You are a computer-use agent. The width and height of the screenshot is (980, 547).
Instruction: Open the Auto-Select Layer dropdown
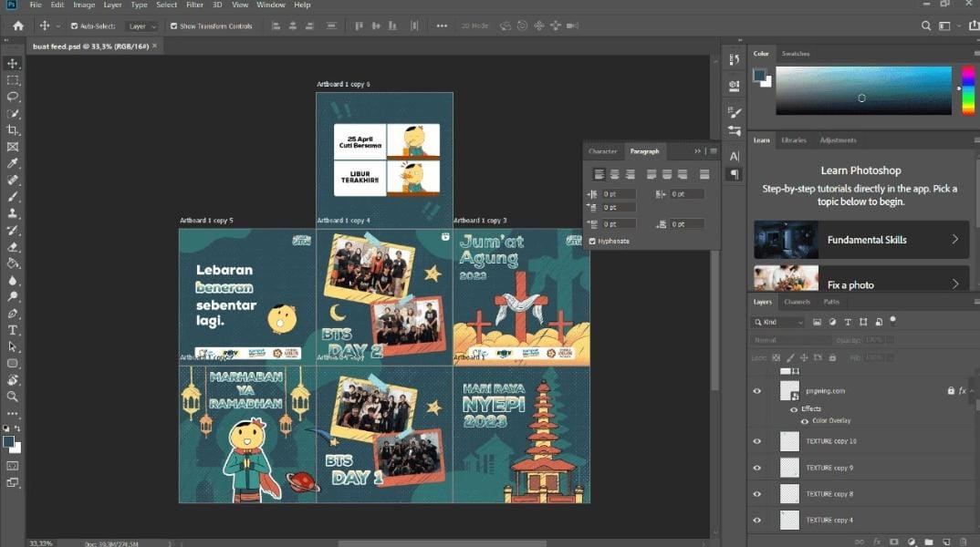coord(141,26)
